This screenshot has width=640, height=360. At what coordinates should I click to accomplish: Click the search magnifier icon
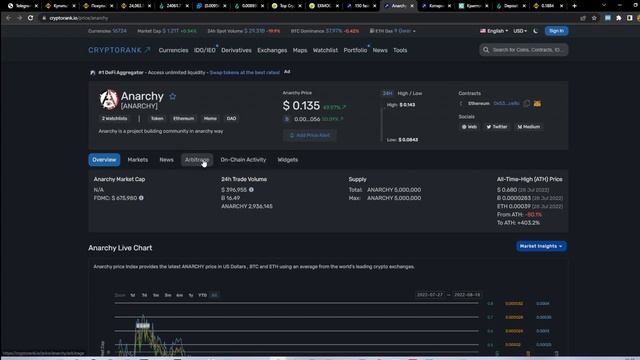point(486,50)
